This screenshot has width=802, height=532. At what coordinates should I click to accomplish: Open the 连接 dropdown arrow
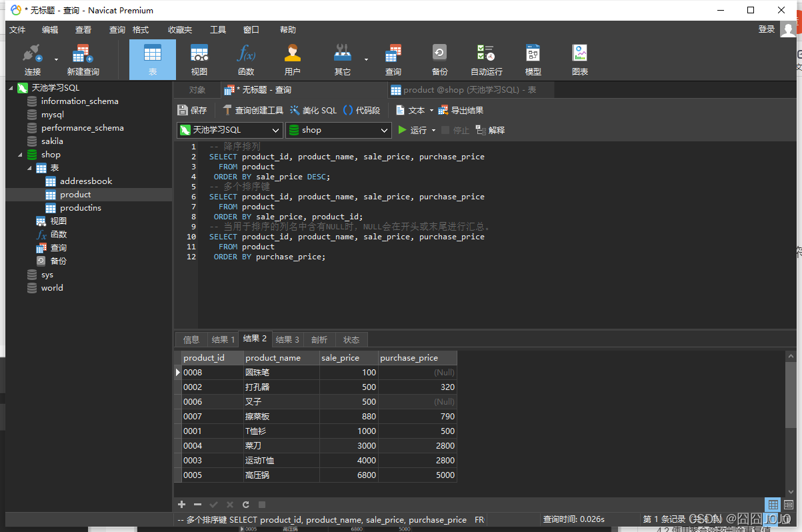(x=56, y=59)
